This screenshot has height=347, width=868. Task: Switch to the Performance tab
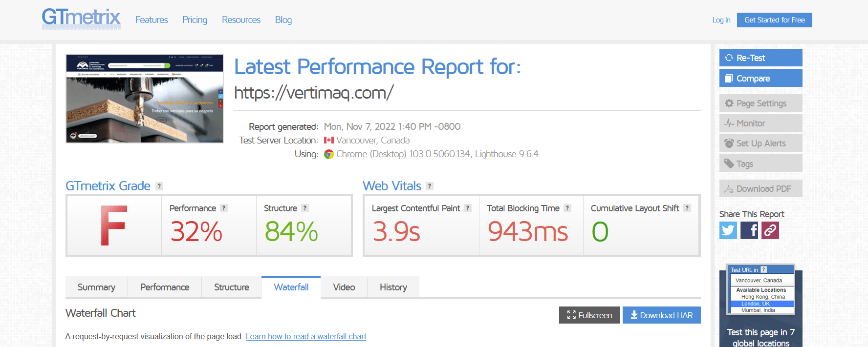(165, 287)
